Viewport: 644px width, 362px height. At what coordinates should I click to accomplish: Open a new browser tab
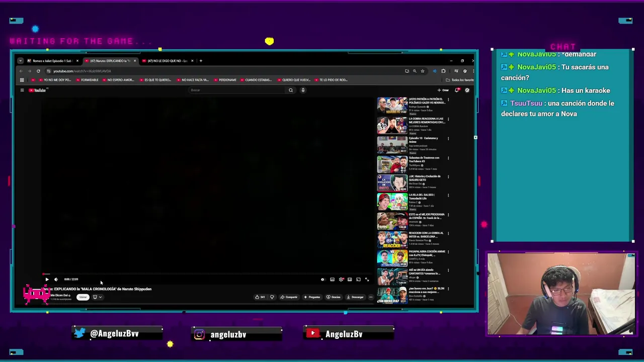tap(201, 61)
